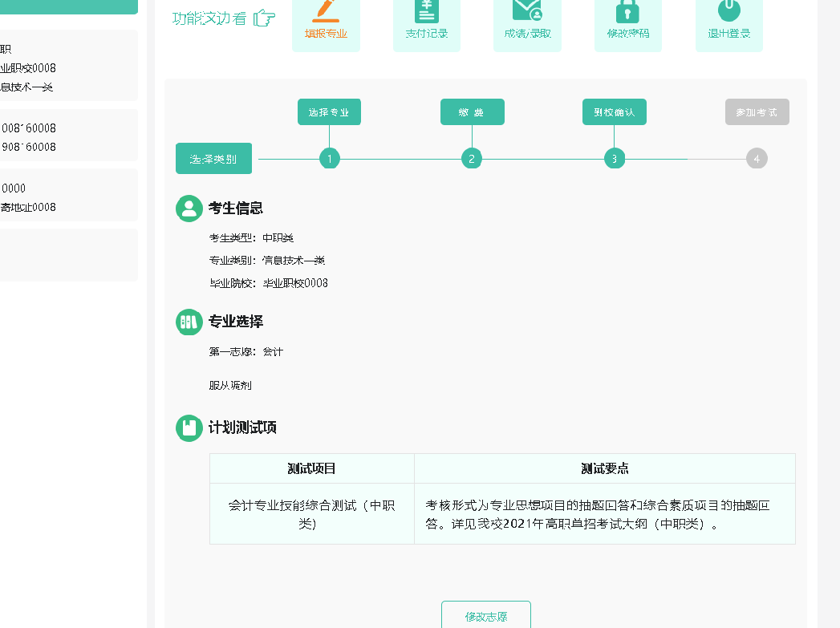Click the 退出登录 power icon
This screenshot has width=840, height=628.
[728, 10]
